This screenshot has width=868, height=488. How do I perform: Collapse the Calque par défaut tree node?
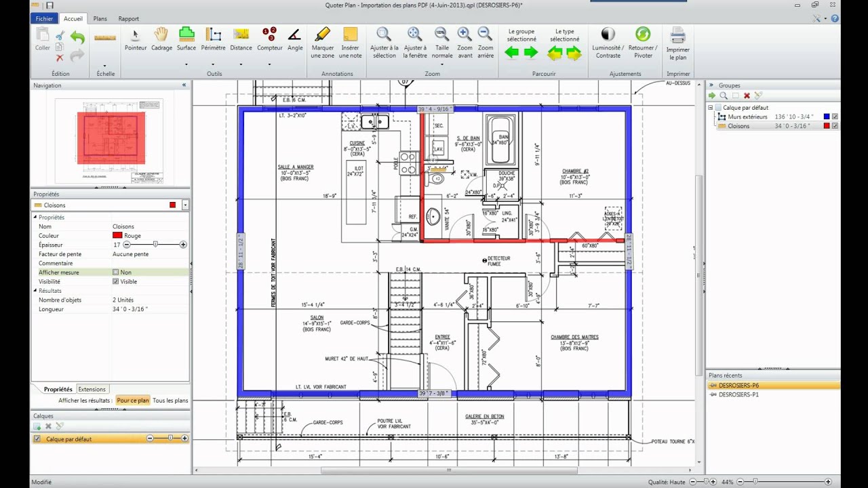711,108
